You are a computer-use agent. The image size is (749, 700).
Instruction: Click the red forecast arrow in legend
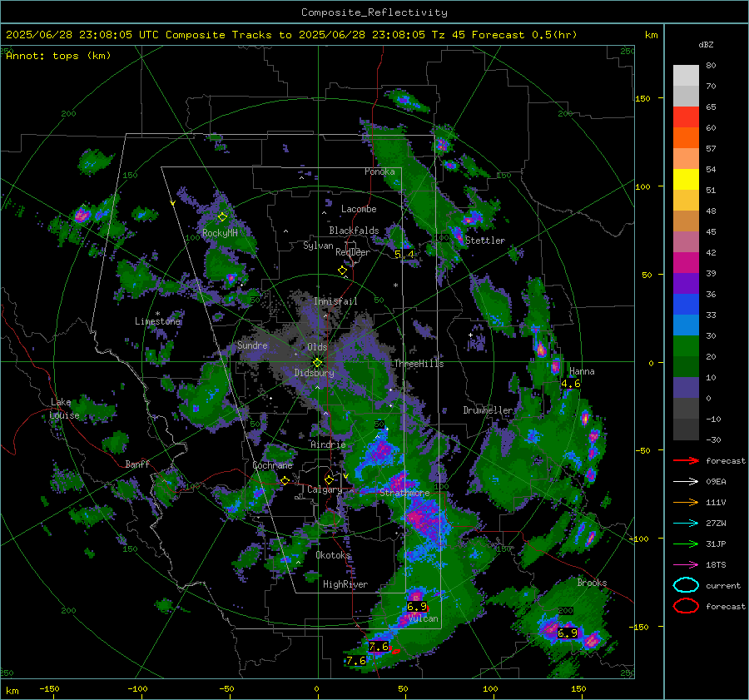[x=686, y=460]
